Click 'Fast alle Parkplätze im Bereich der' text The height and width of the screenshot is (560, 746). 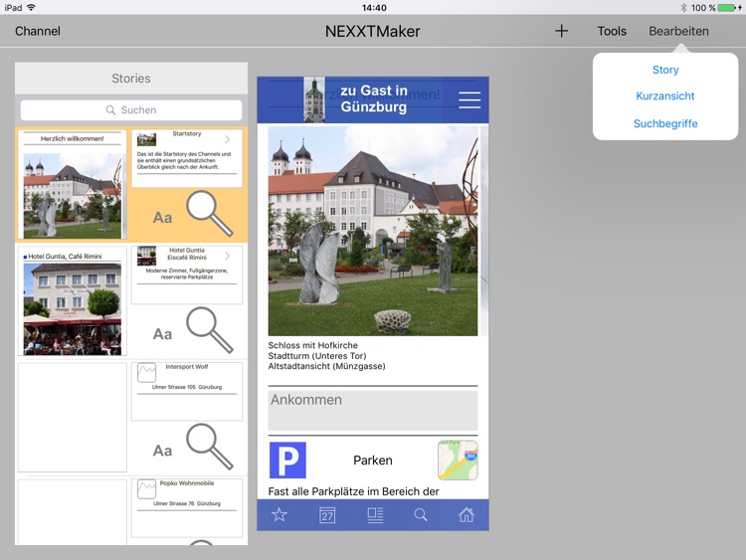click(x=353, y=491)
